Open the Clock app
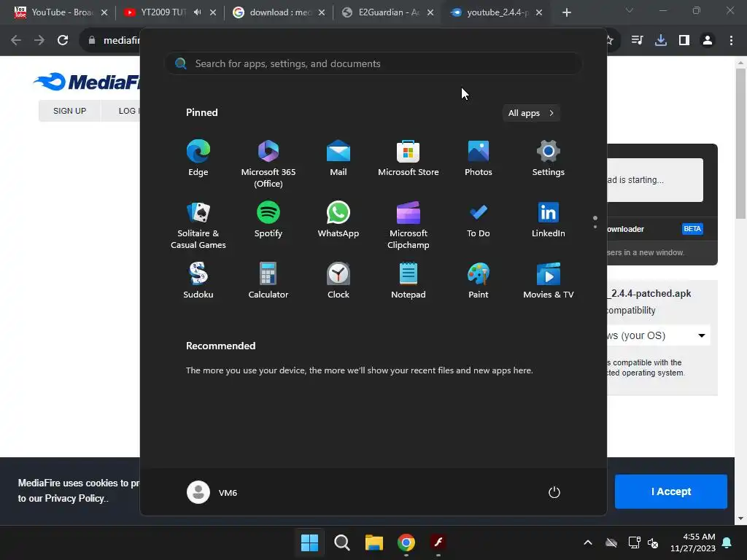This screenshot has height=560, width=747. point(338,281)
